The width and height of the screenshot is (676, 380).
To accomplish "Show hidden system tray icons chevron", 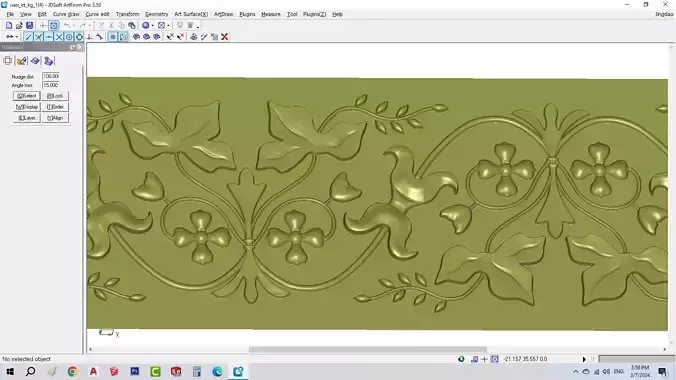I will pos(576,371).
